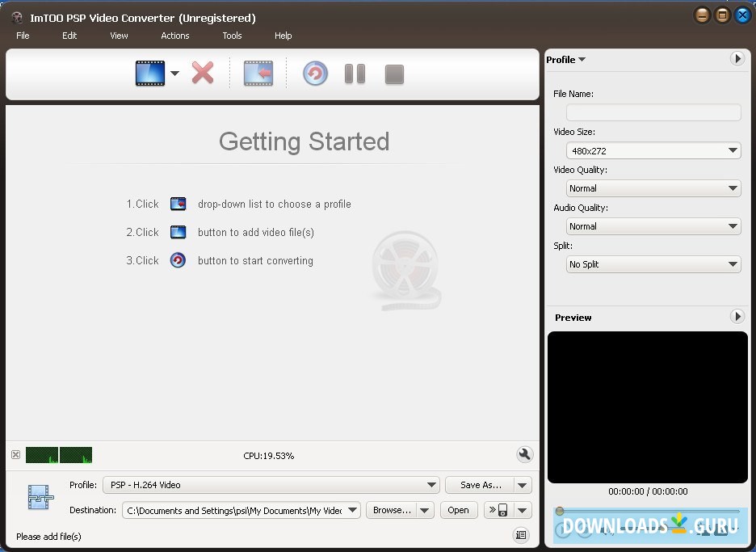
Task: Click the add video icon in step 2
Action: (178, 232)
